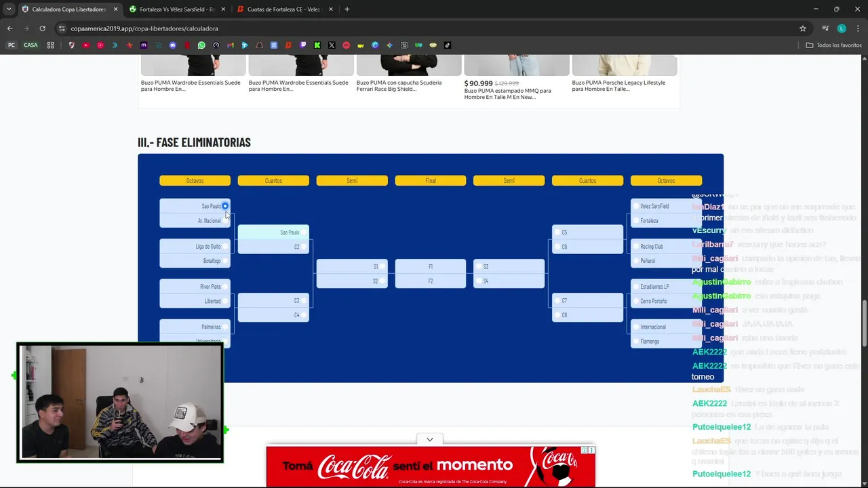This screenshot has width=868, height=488.
Task: Select the C8 quarterfinal radio
Action: tap(557, 315)
